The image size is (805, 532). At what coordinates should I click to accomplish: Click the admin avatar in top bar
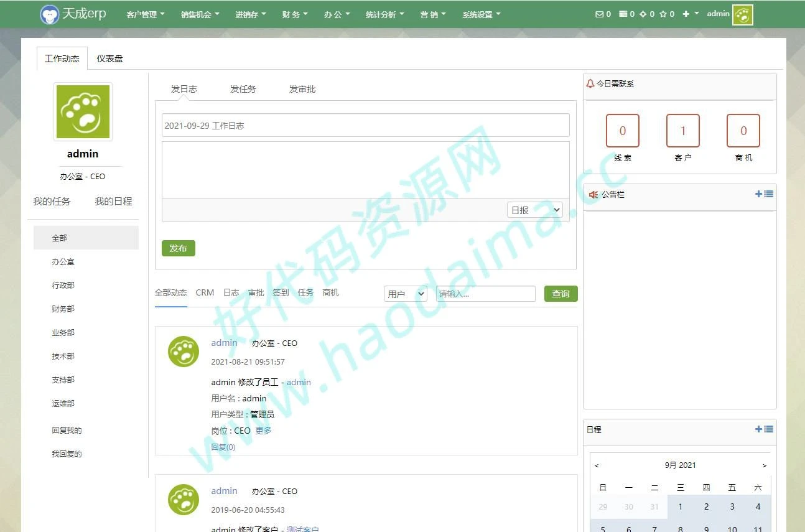pyautogui.click(x=742, y=15)
